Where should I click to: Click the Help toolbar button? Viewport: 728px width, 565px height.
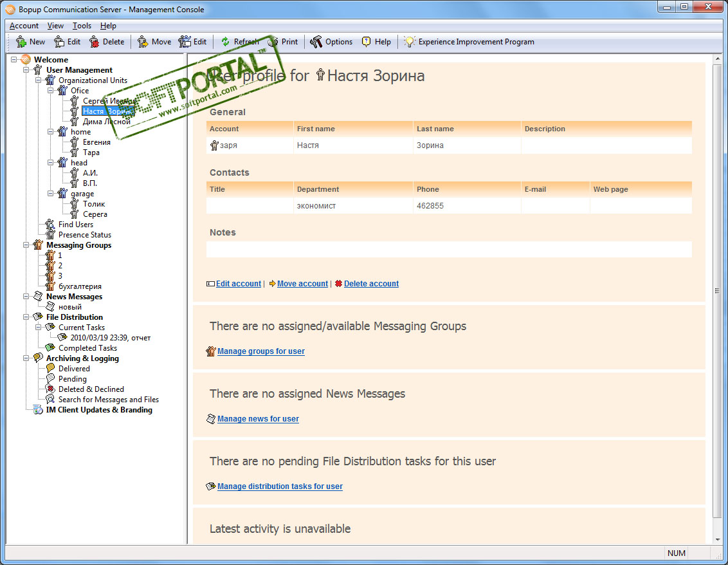376,42
